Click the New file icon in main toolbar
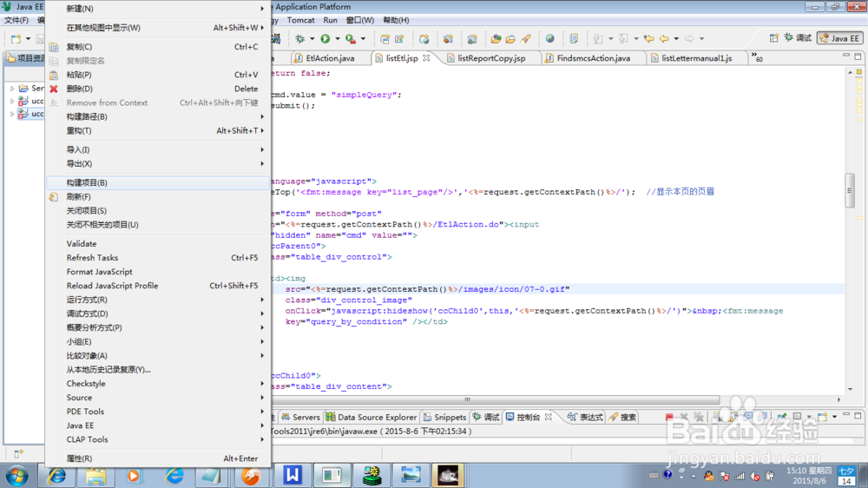Viewport: 868px width, 488px height. (x=16, y=39)
